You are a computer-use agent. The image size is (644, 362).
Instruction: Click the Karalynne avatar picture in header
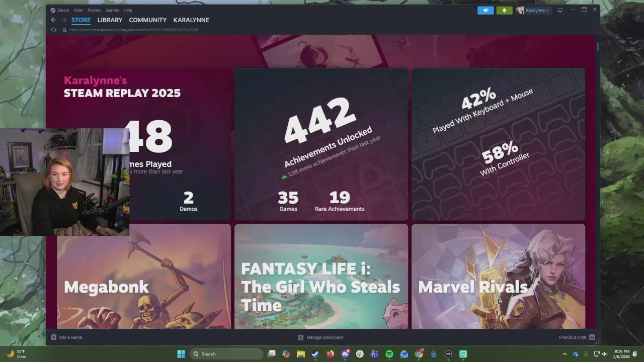(x=520, y=10)
